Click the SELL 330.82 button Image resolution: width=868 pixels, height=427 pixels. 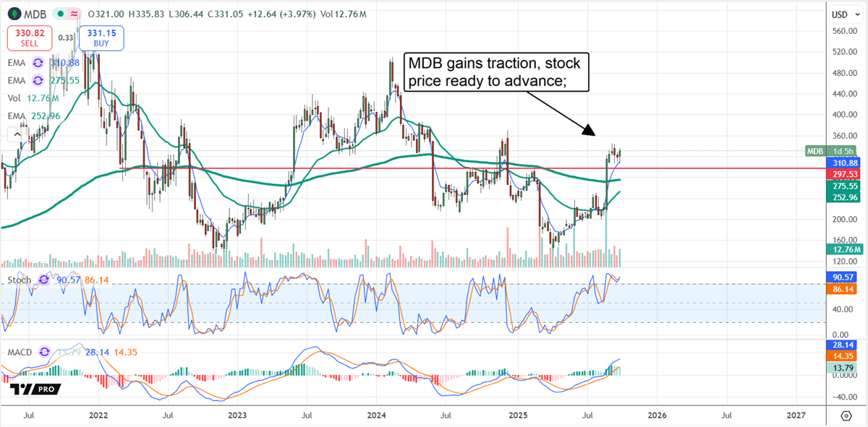coord(30,38)
